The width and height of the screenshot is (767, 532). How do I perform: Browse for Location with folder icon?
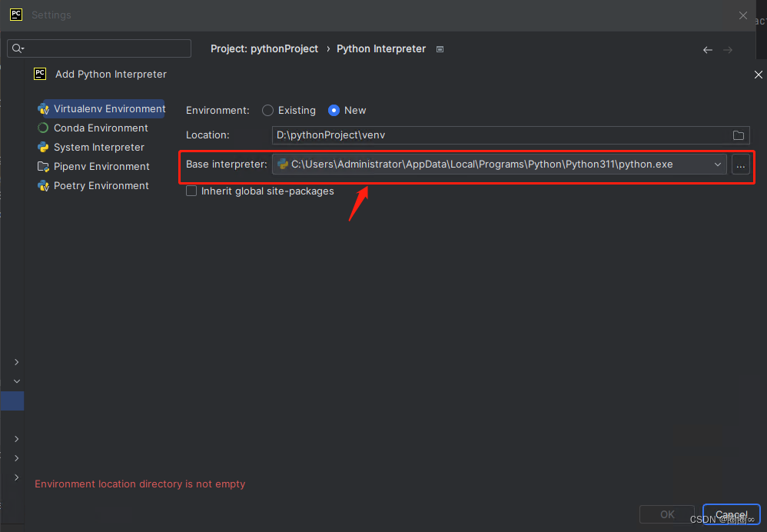point(738,135)
